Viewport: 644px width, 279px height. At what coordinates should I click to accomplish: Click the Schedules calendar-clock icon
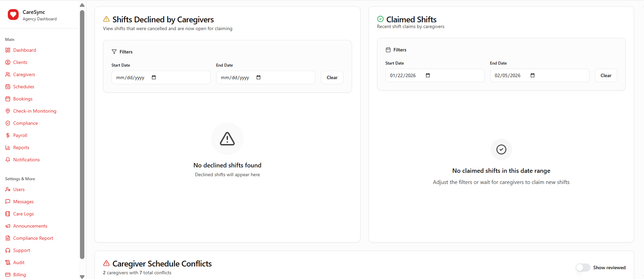pos(8,87)
